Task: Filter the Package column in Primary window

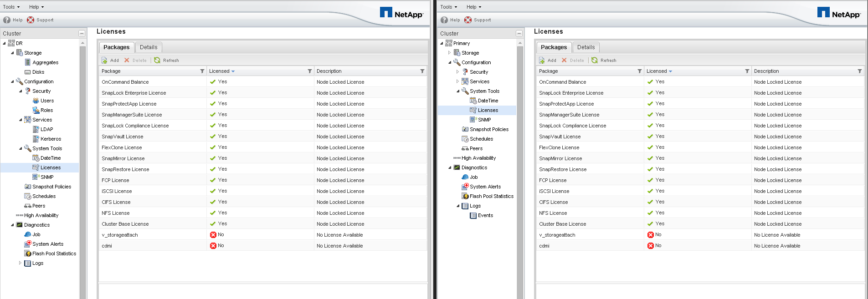Action: [640, 71]
